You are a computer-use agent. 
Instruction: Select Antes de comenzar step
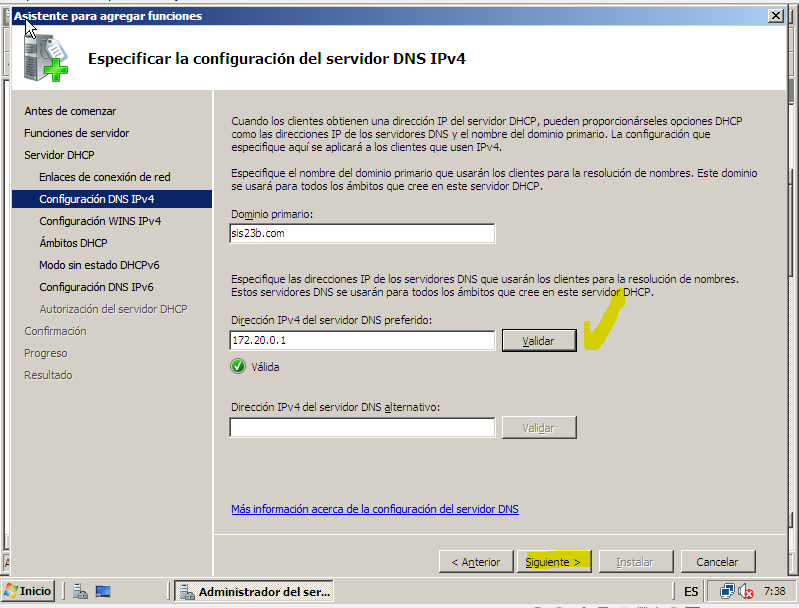[x=70, y=111]
